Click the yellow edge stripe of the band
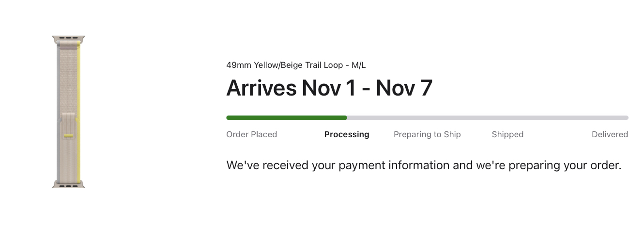Screen dimensions: 644x225 click(79, 87)
